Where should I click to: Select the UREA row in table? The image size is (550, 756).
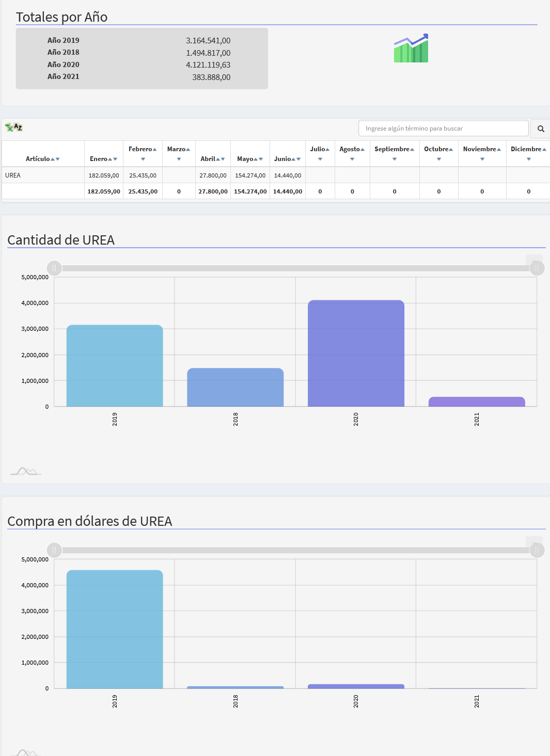[13, 175]
